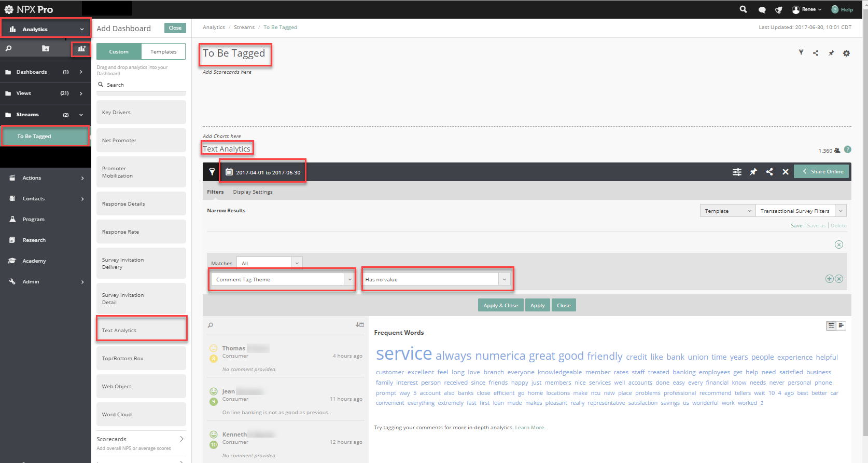
Task: Add a filter condition with plus icon
Action: [x=829, y=279]
